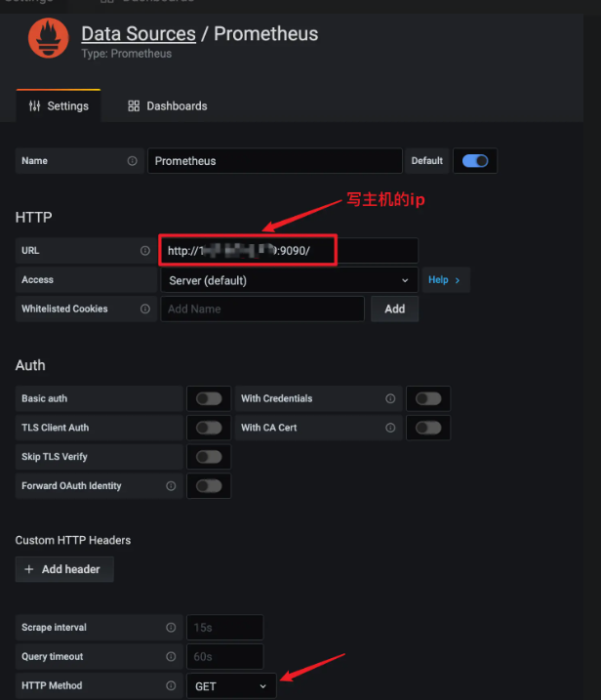This screenshot has height=700, width=601.
Task: Select the Settings tab
Action: 59,105
